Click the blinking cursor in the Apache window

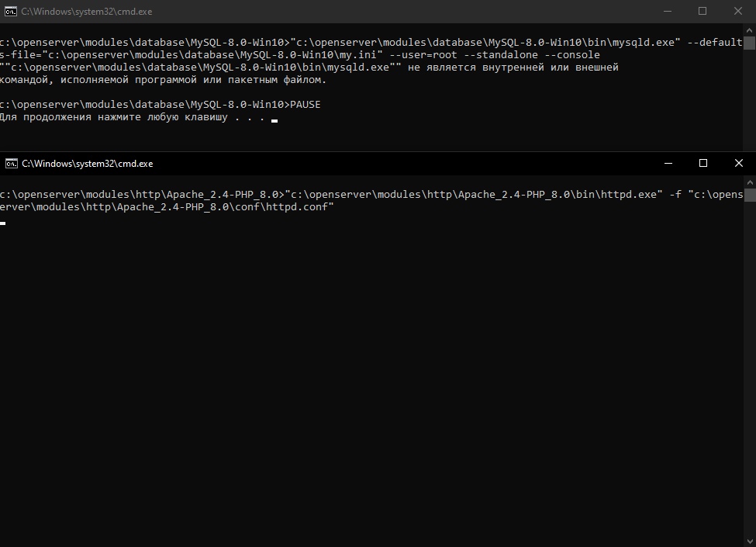point(3,223)
